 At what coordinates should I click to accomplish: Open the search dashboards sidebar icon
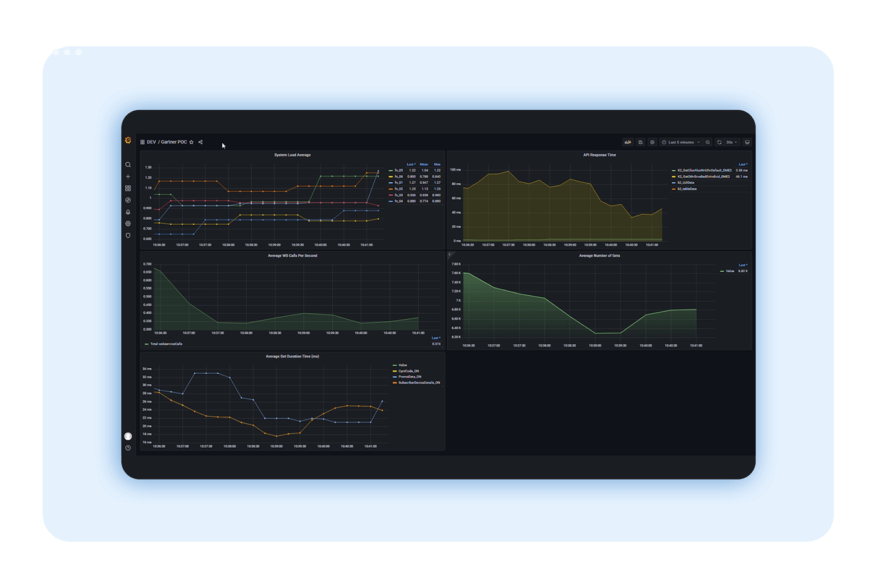[x=128, y=165]
